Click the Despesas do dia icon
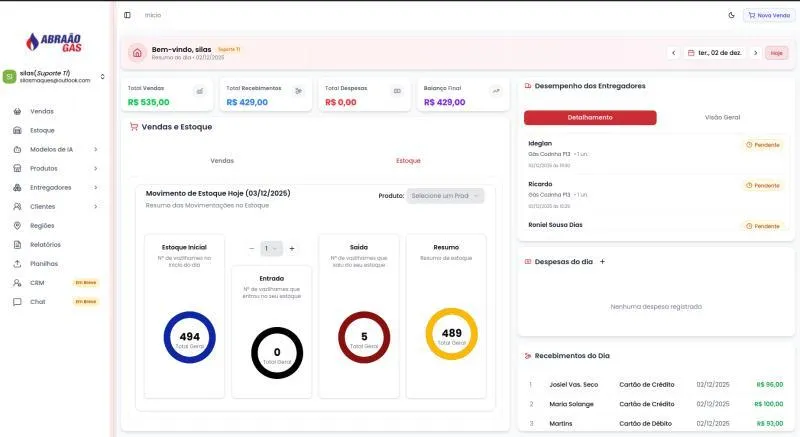This screenshot has width=800, height=437. [528, 262]
